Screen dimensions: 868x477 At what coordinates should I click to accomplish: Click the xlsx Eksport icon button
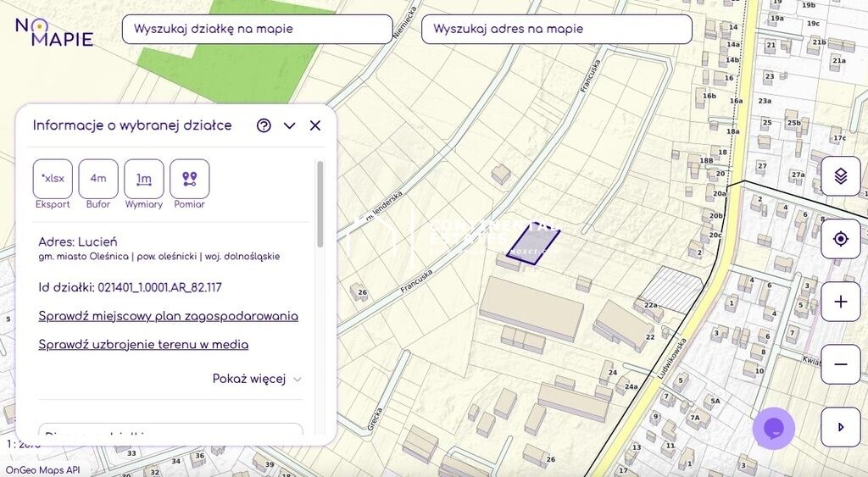(x=53, y=179)
